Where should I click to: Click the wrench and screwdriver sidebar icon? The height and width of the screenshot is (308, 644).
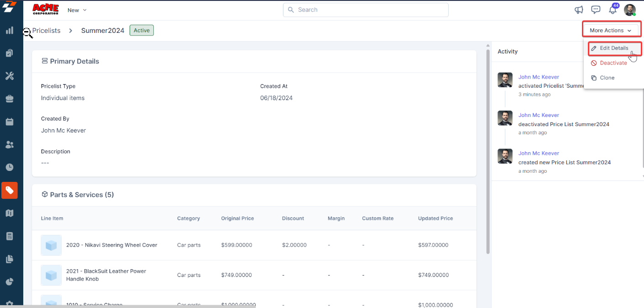tap(9, 76)
